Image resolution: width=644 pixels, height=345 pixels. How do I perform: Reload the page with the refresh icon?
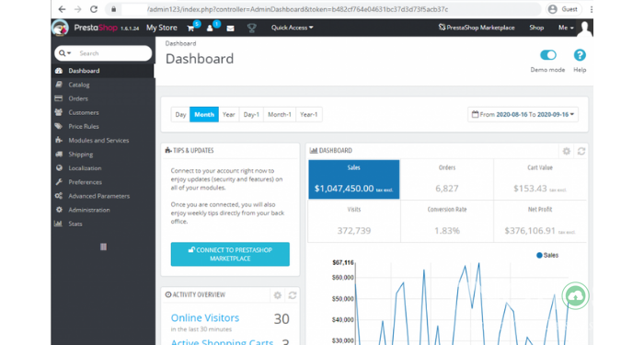coord(94,9)
